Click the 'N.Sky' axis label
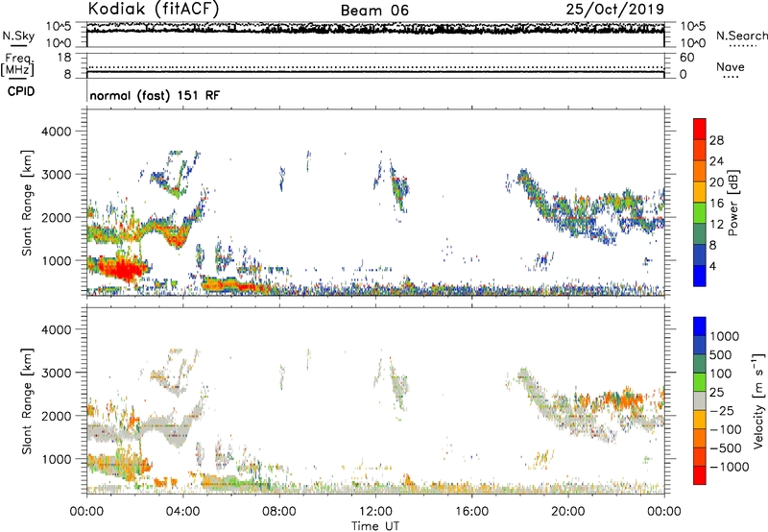This screenshot has width=768, height=532. [18, 36]
